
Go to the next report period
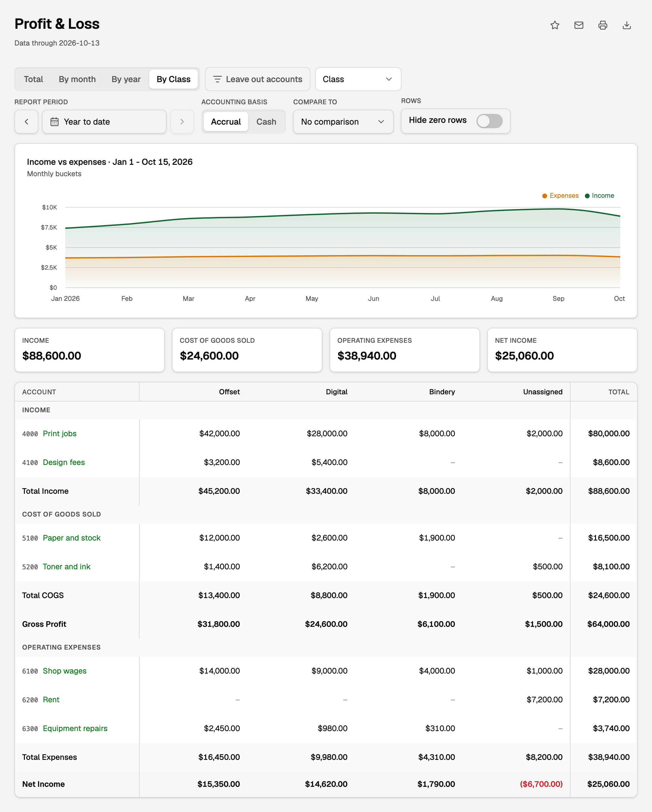182,122
